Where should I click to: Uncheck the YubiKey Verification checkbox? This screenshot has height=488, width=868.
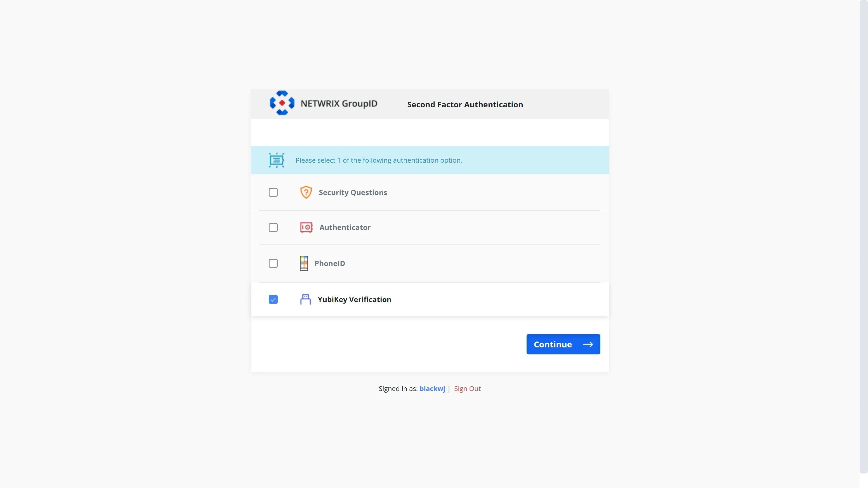273,299
